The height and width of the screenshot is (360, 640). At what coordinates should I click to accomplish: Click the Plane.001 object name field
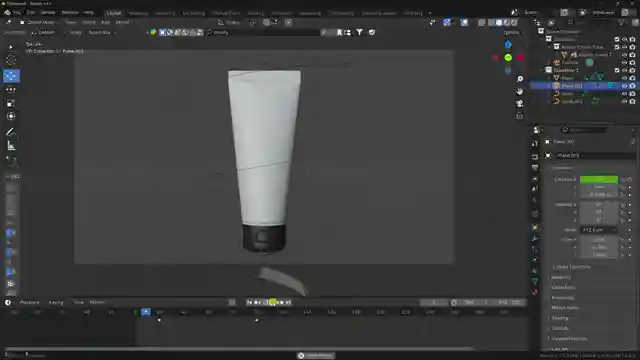(x=596, y=156)
